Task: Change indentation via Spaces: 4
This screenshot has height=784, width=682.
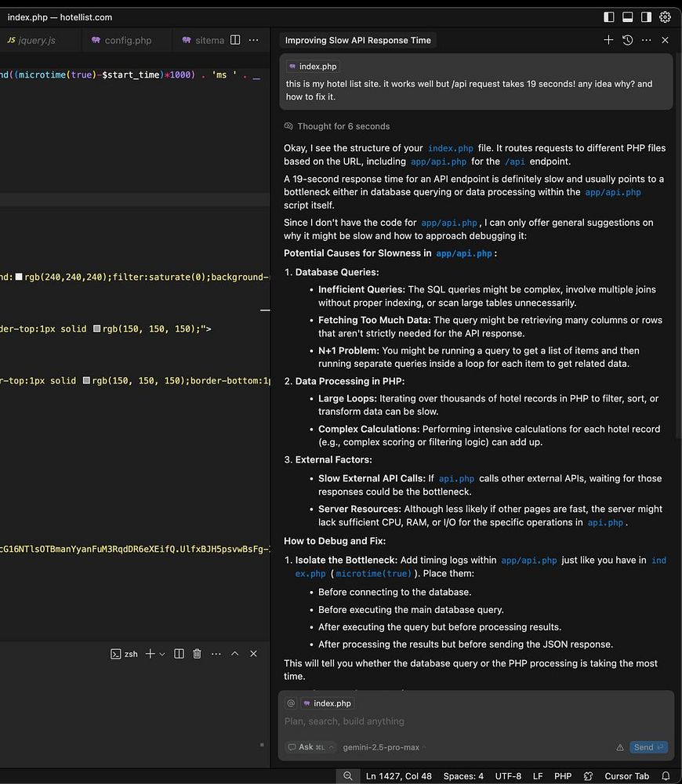Action: [x=463, y=776]
